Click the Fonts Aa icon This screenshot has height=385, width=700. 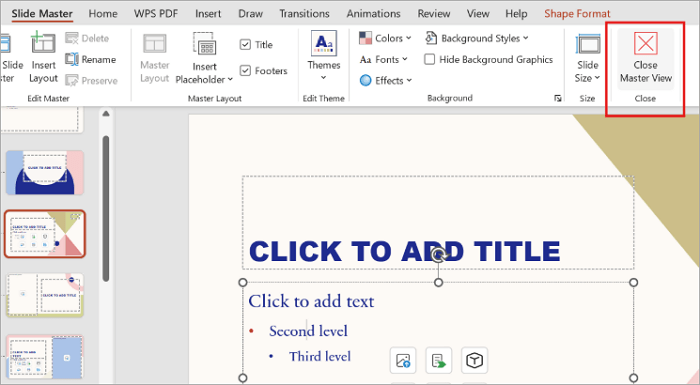(365, 59)
